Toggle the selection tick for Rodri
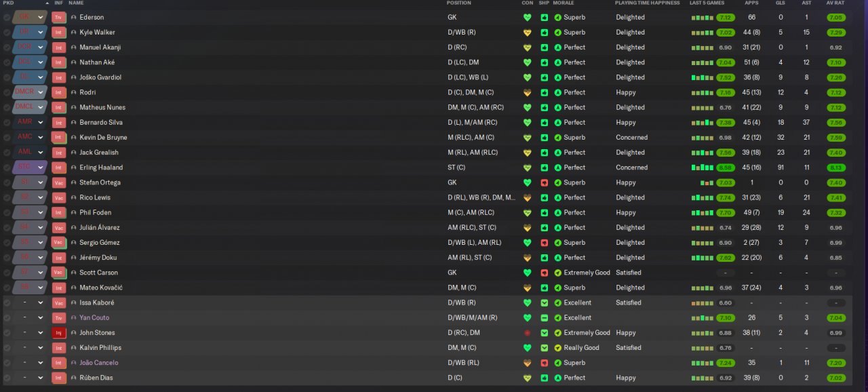Viewport: 868px width, 392px height. [x=7, y=93]
